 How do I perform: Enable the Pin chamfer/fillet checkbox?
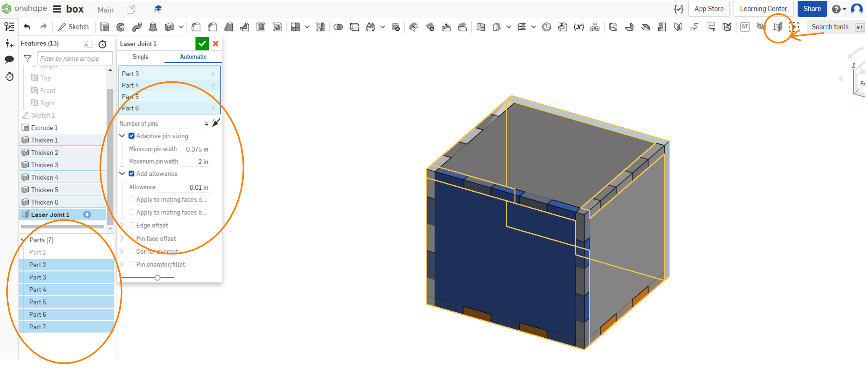[131, 264]
